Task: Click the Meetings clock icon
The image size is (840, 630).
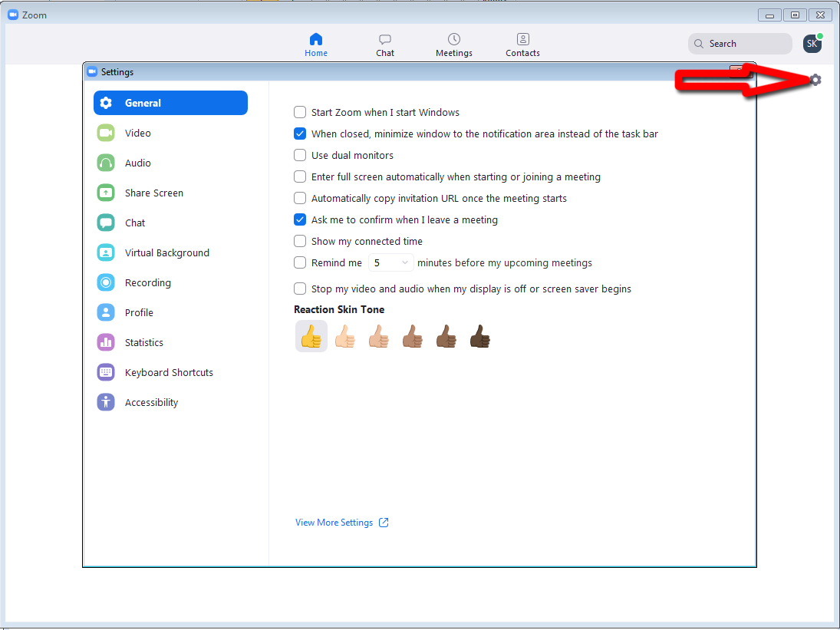Action: 453,39
